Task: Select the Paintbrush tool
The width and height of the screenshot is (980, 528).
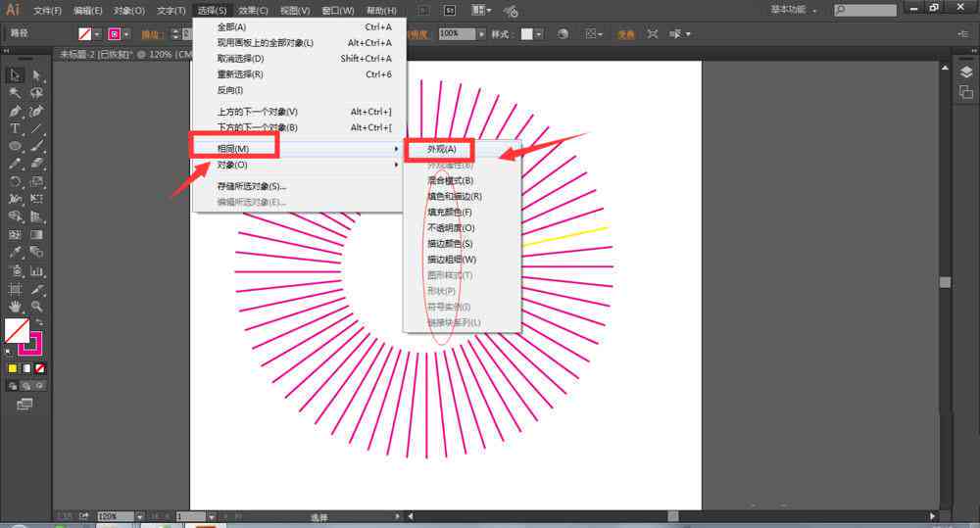Action: [x=37, y=146]
